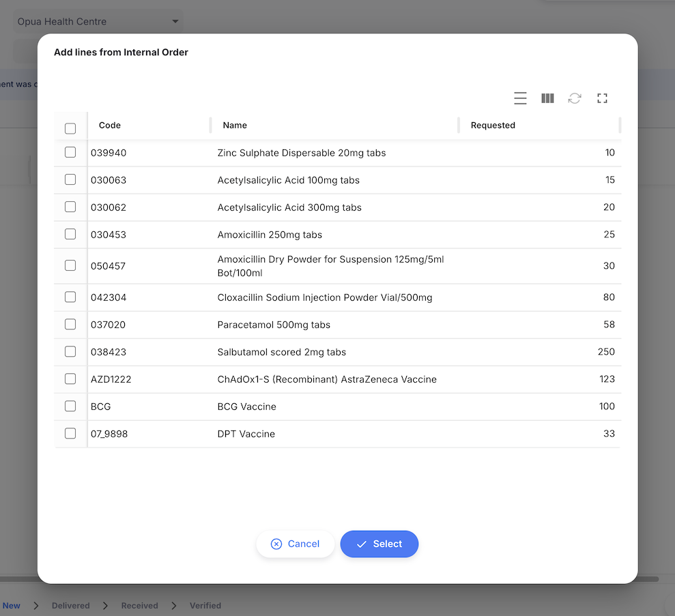Cancel adding lines from internal order
This screenshot has height=616, width=675.
pos(296,544)
